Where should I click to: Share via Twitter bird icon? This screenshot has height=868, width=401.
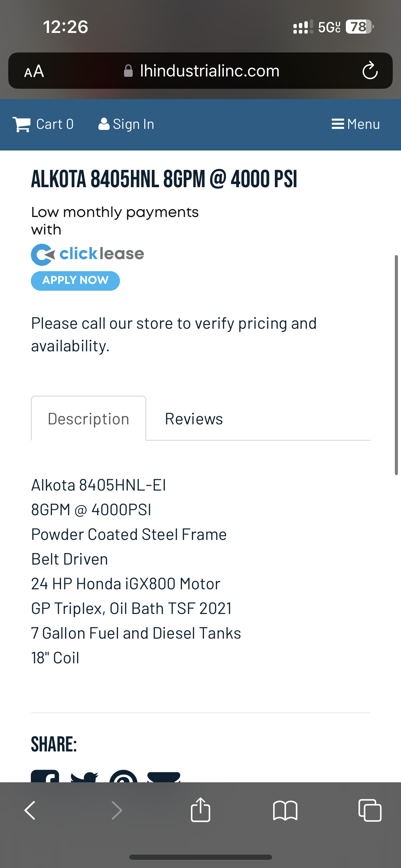pos(84,776)
